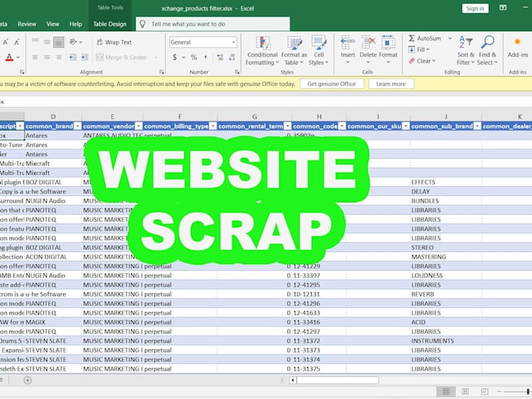Increase decimal places
The width and height of the screenshot is (532, 399).
click(x=220, y=57)
